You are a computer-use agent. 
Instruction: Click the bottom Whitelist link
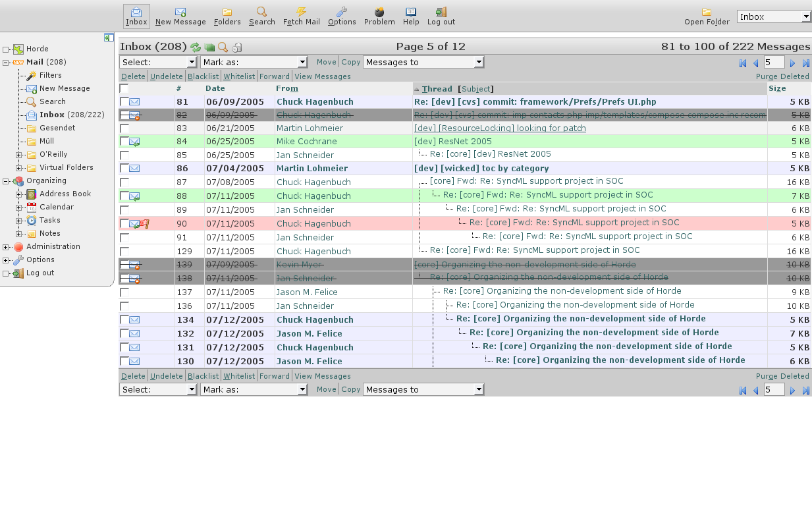pyautogui.click(x=239, y=376)
